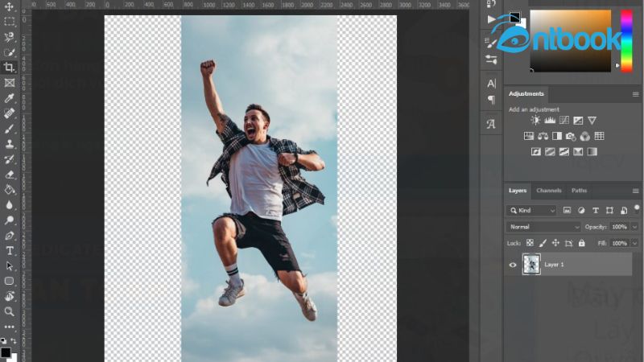Add a Hue/Saturation adjustment

[529, 136]
